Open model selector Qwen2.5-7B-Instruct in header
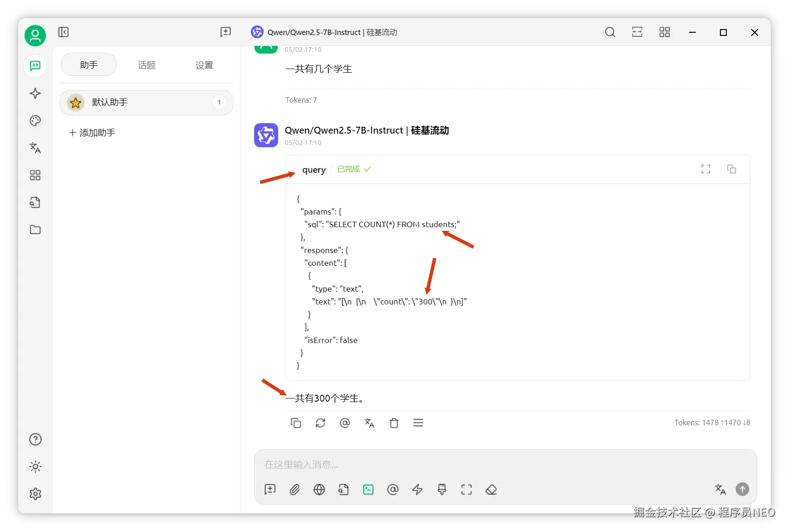The height and width of the screenshot is (532, 789). (x=324, y=32)
